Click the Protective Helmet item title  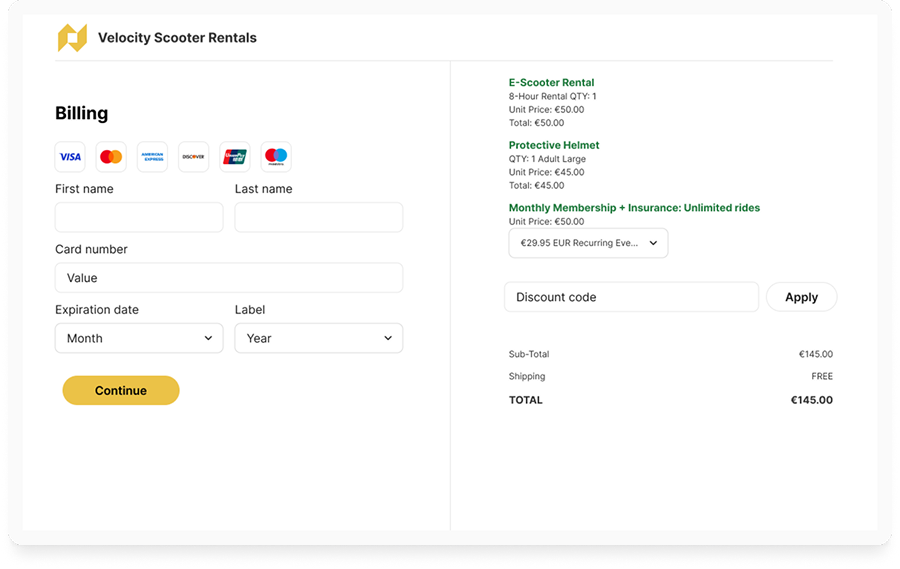(x=554, y=145)
